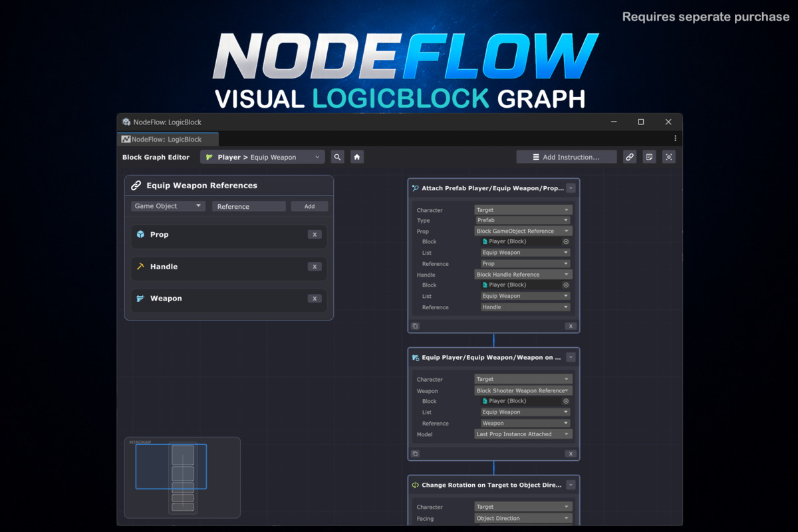Screen dimensions: 798x532
Task: Click the Add Instruction button
Action: 567,157
